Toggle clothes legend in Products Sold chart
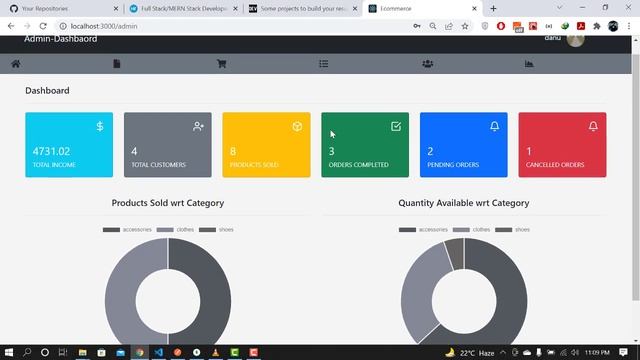The image size is (640, 360). 176,230
